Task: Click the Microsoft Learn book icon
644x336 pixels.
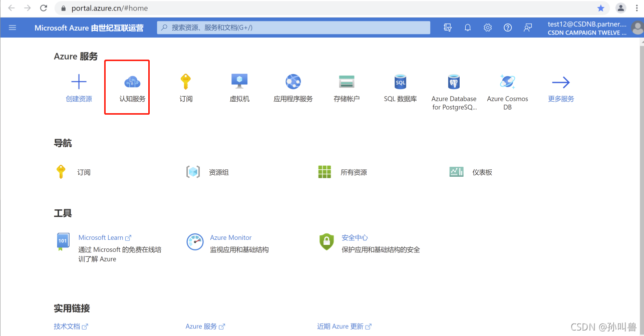Action: 62,241
